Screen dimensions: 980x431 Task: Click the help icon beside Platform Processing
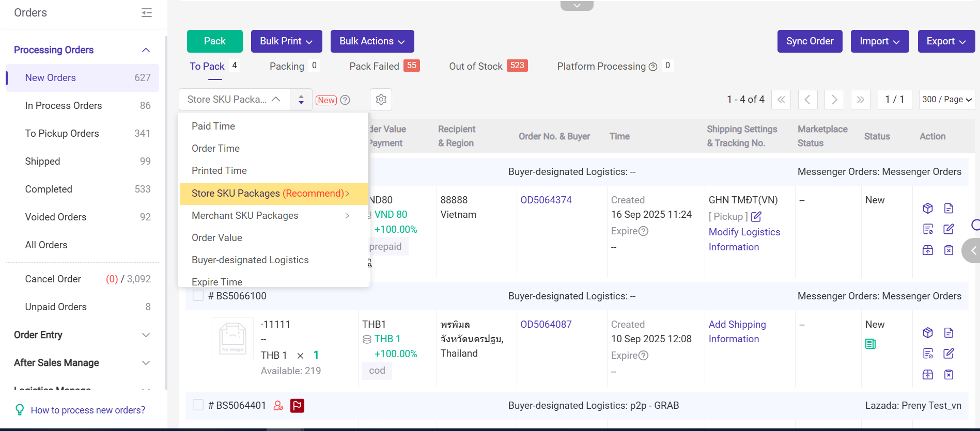click(653, 67)
